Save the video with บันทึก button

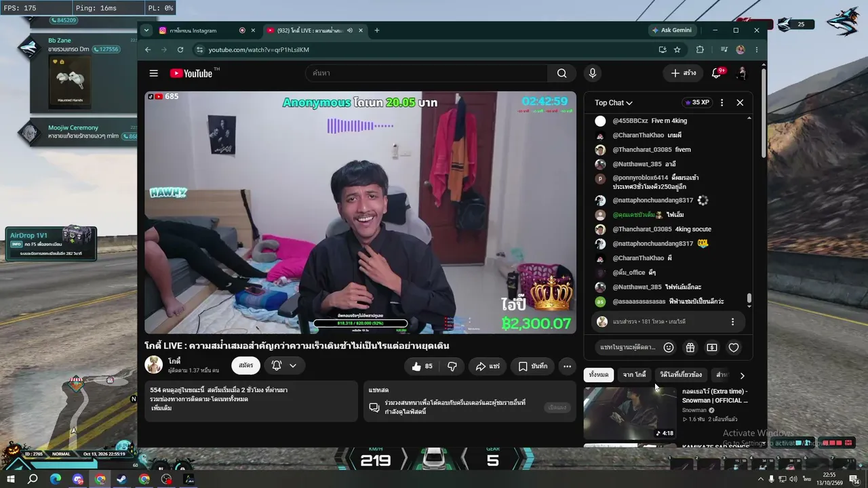coord(532,366)
